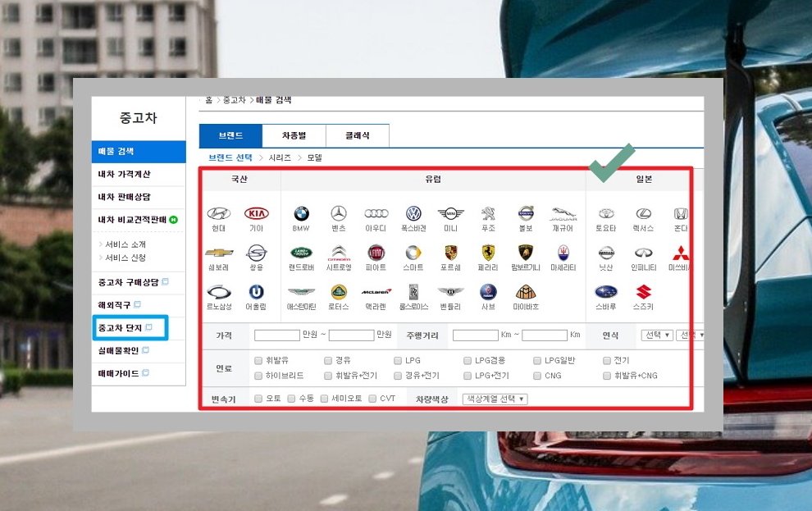Image resolution: width=812 pixels, height=511 pixels.
Task: Click the 서비스 소개 link
Action: (x=125, y=244)
